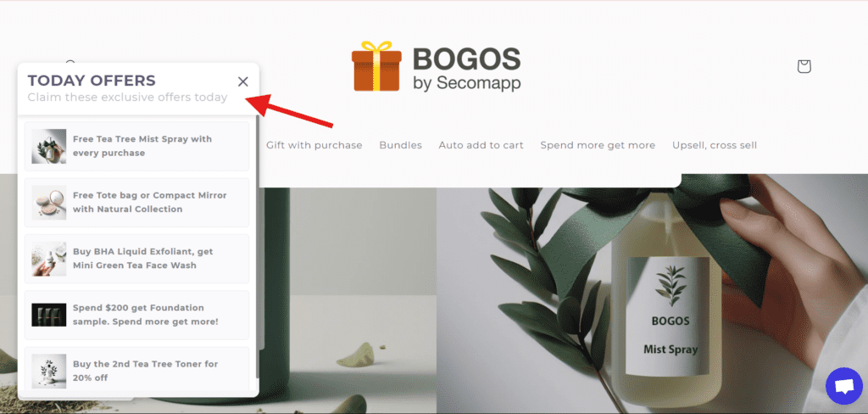Open the shopping cart bag icon
The height and width of the screenshot is (414, 868).
[804, 66]
